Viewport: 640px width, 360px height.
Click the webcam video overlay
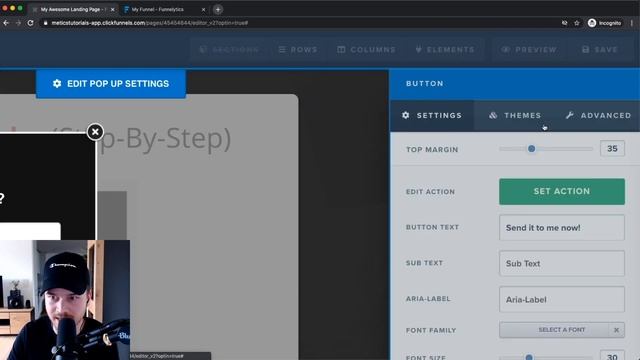point(65,300)
